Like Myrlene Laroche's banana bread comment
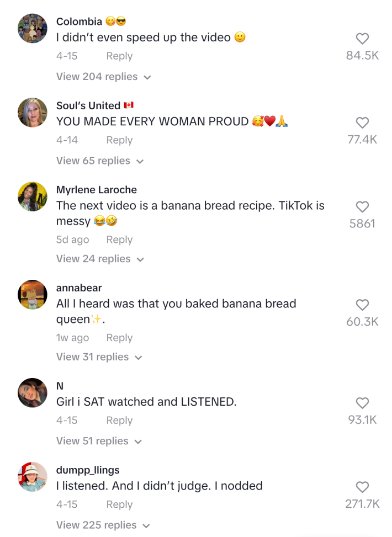 point(362,207)
